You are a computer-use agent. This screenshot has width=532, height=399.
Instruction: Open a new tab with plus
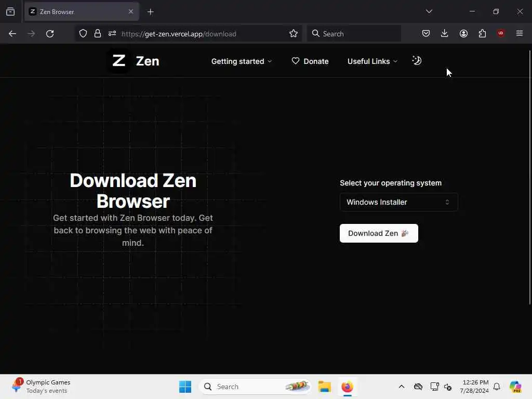[150, 12]
